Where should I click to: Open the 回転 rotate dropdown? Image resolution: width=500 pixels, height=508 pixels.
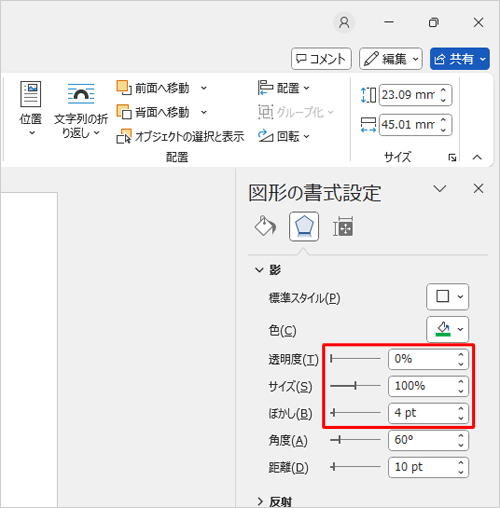click(284, 136)
